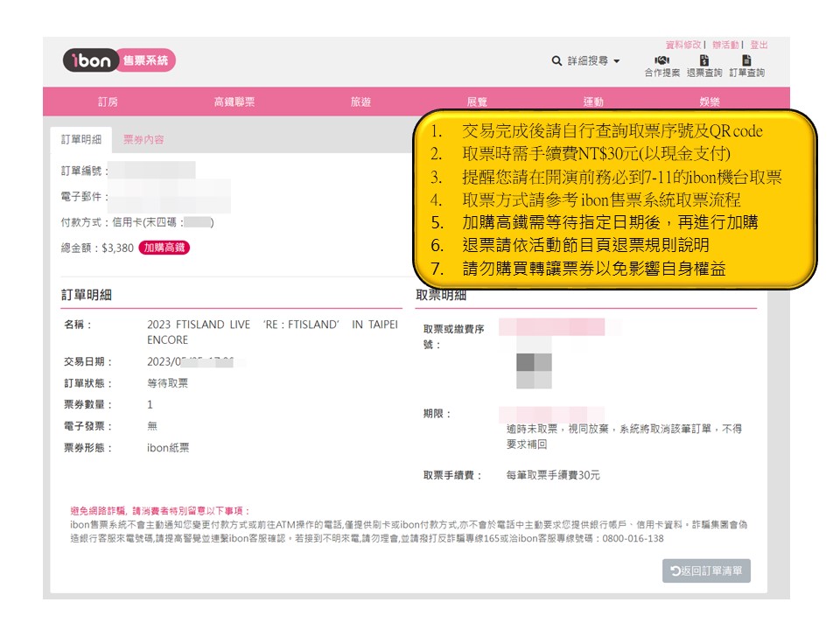Select the 旅遊 menu item
840x630 pixels.
point(360,101)
